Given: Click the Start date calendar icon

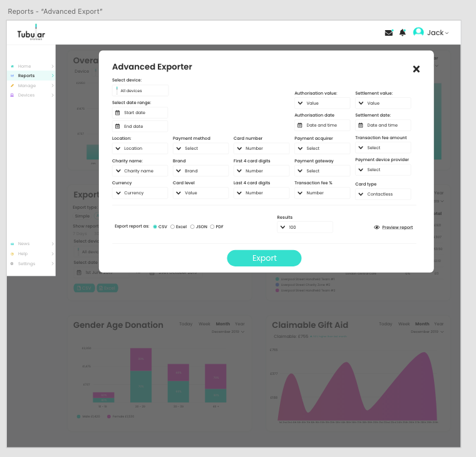Looking at the screenshot, I should click(x=117, y=113).
